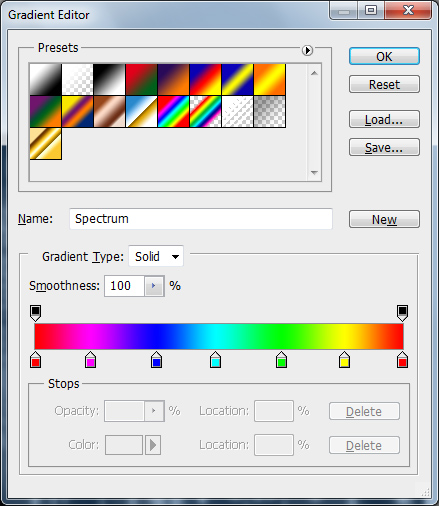Select the yellow color stop
The height and width of the screenshot is (506, 439).
(344, 359)
